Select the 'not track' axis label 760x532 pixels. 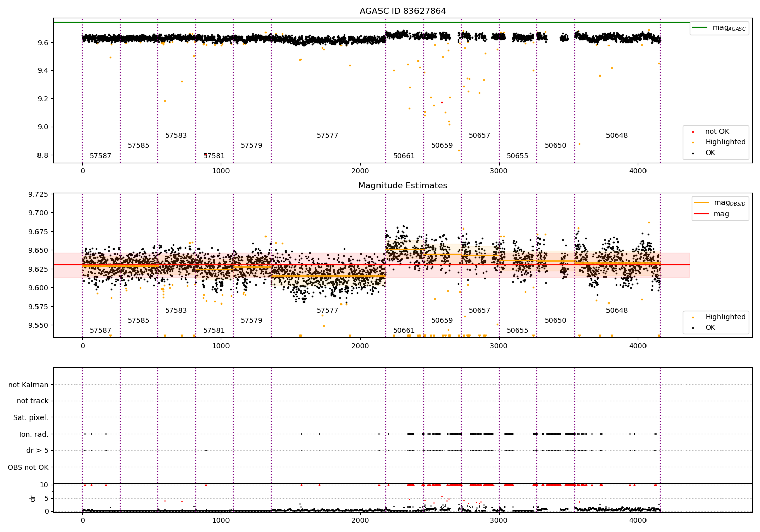32,401
